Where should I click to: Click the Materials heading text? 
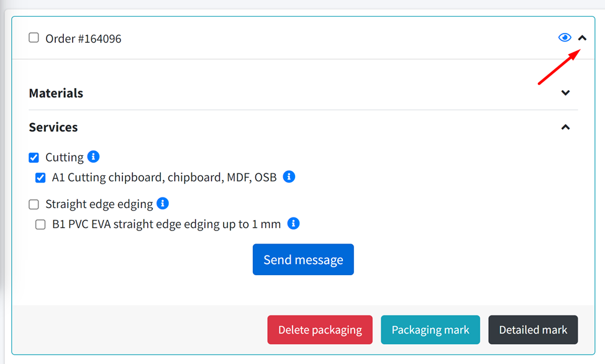(x=56, y=93)
